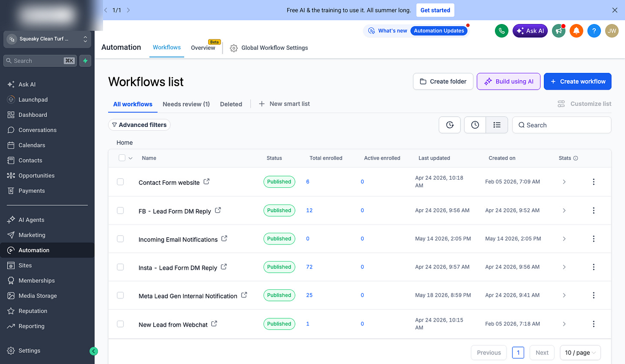Click the green lightning quick actions icon
Image resolution: width=625 pixels, height=364 pixels.
pyautogui.click(x=85, y=61)
